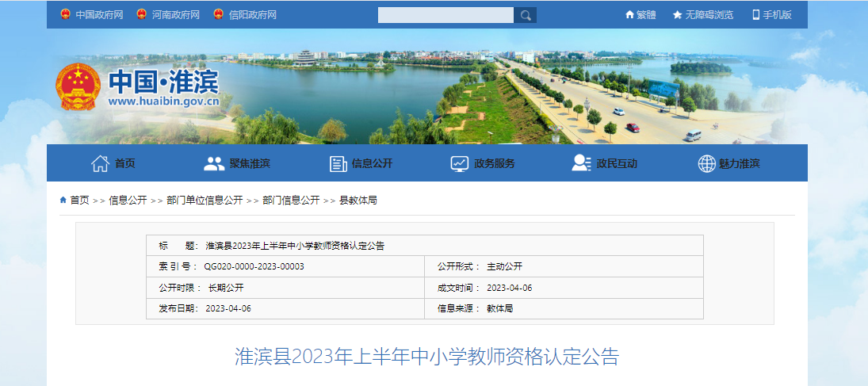Click emblem icon beside 河南政府网
Screen dimensions: 868x386
pos(142,14)
